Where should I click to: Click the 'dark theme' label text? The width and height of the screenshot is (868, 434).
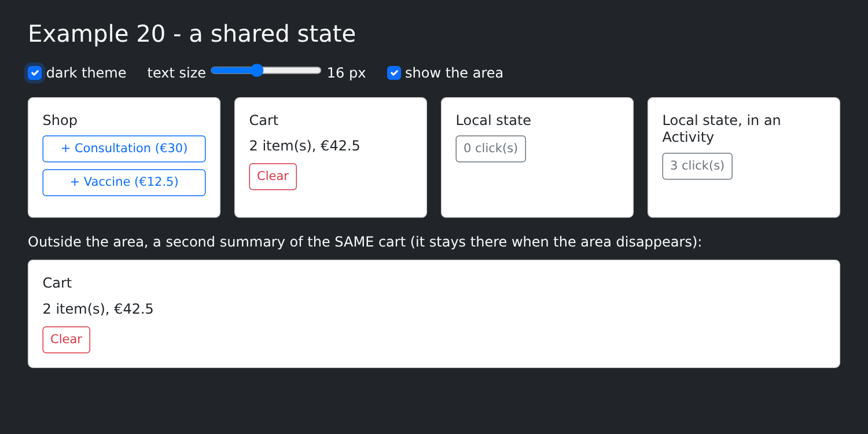tap(86, 73)
